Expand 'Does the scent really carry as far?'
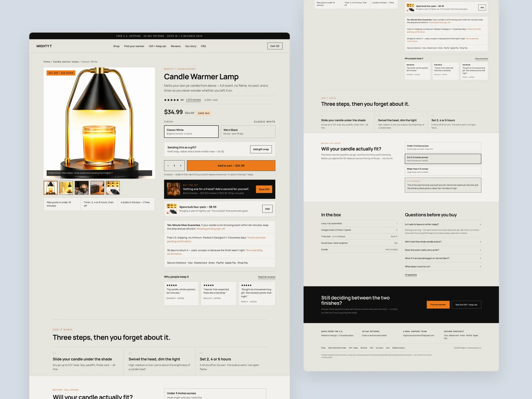This screenshot has width=532, height=399. click(x=443, y=250)
